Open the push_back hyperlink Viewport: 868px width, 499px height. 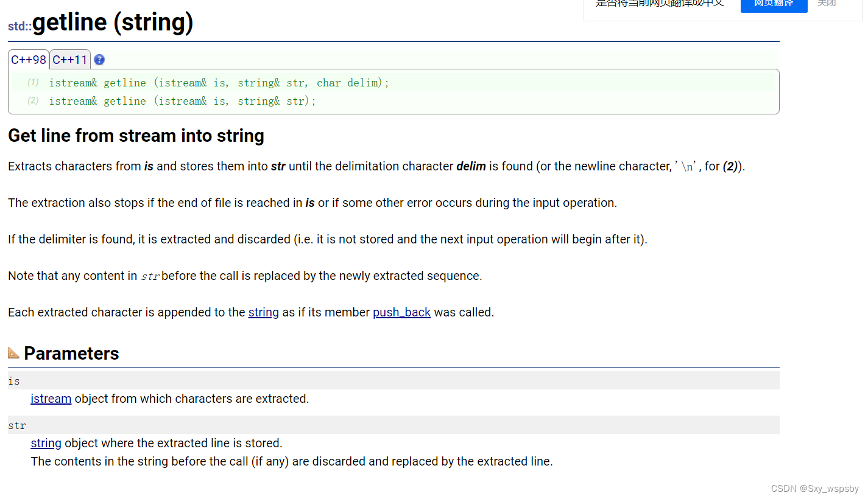tap(401, 312)
